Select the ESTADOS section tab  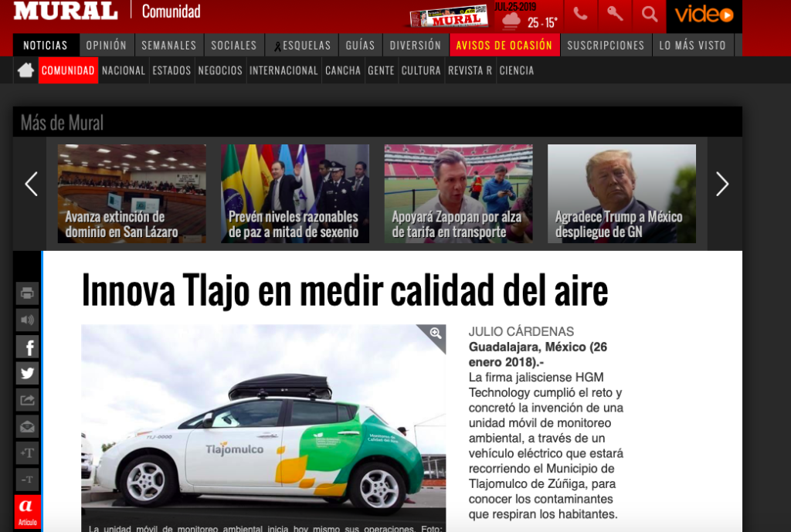pos(172,70)
